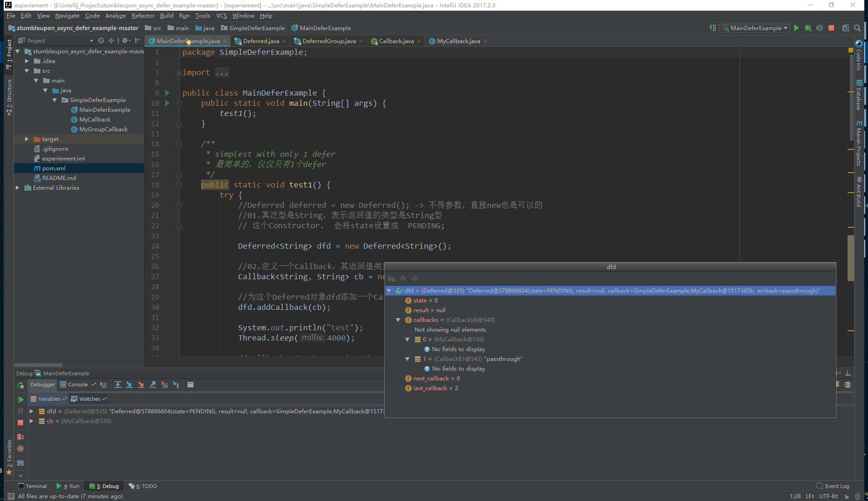Expand the .idea folder

[27, 61]
